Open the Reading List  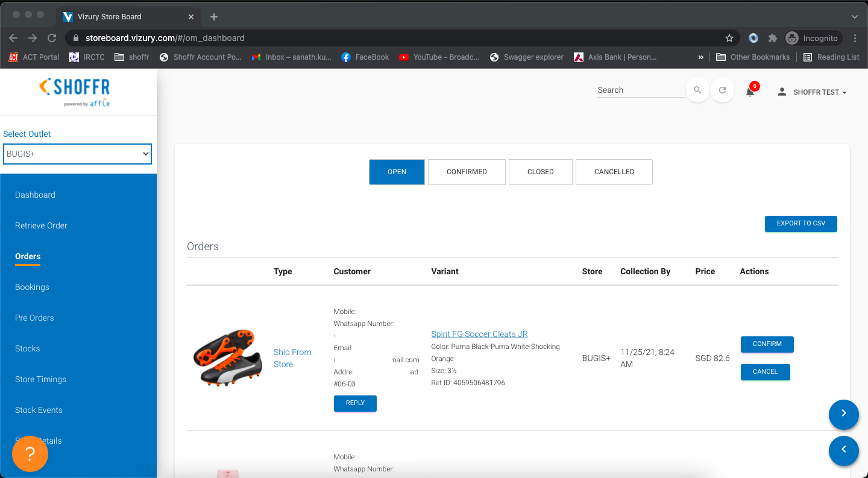(x=831, y=57)
